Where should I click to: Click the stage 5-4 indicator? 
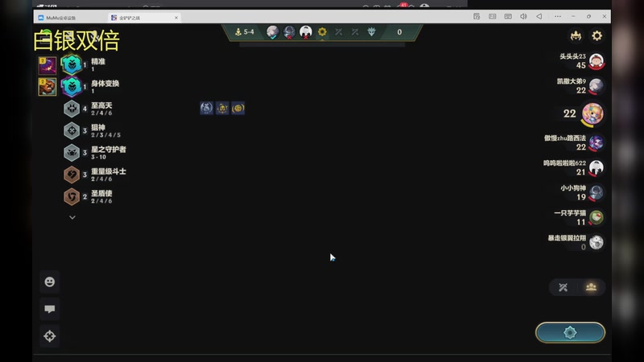245,31
